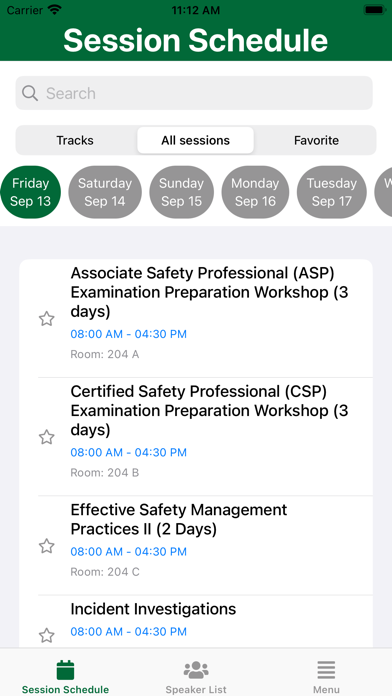Select Saturday Sep 14 date
Screen dimensions: 392x696
105,192
